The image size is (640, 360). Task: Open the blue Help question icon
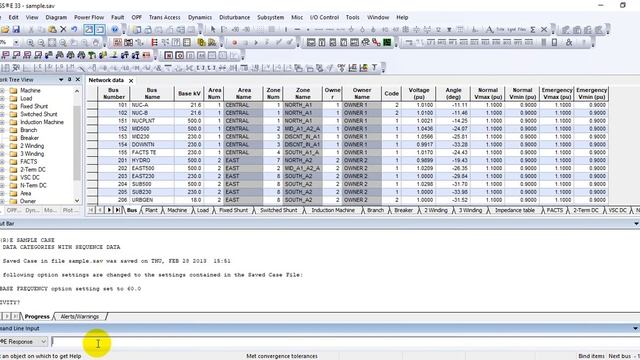[115, 29]
